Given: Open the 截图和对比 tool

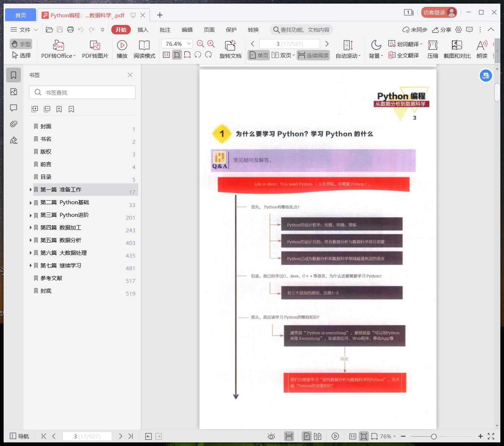Looking at the screenshot, I should click(x=457, y=49).
